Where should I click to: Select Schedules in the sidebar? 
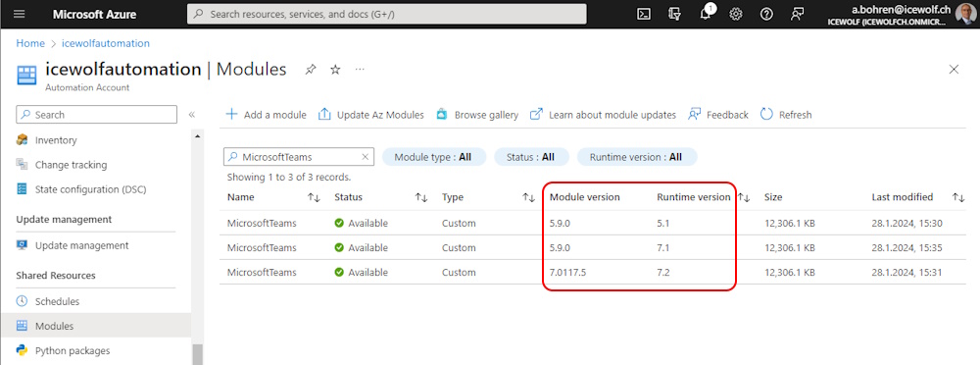pyautogui.click(x=58, y=301)
